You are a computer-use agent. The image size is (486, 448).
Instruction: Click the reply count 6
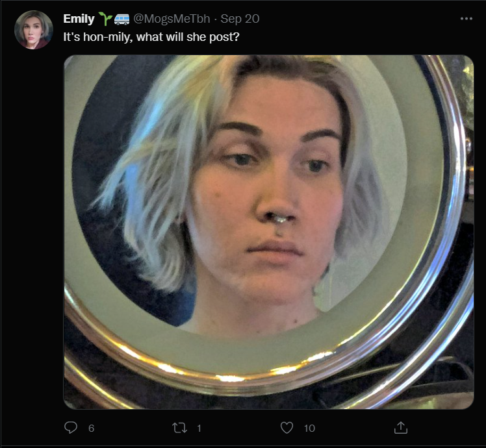coord(91,428)
